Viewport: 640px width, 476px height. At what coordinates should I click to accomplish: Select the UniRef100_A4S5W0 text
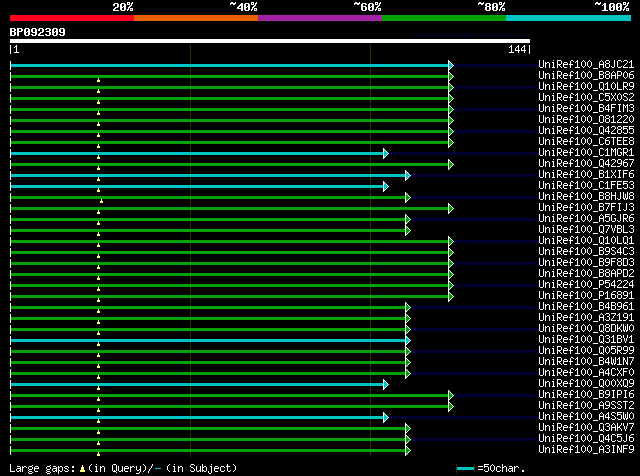click(586, 417)
